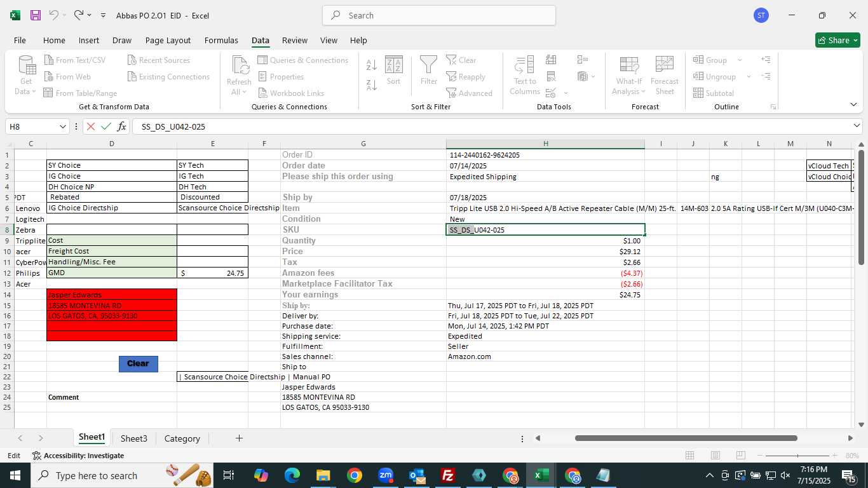Click the Forecast Sheet button

pyautogui.click(x=665, y=75)
